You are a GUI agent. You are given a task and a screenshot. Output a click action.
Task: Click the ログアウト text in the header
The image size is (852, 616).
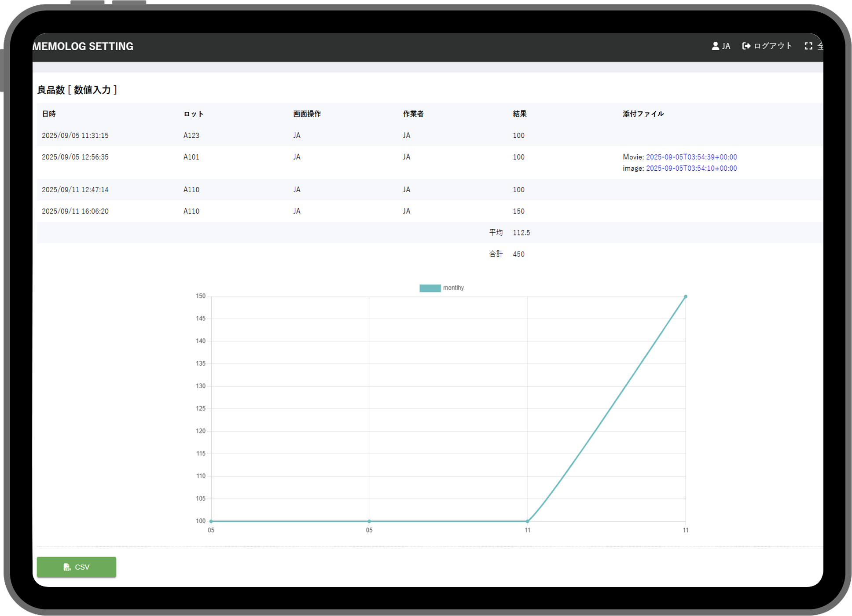773,46
